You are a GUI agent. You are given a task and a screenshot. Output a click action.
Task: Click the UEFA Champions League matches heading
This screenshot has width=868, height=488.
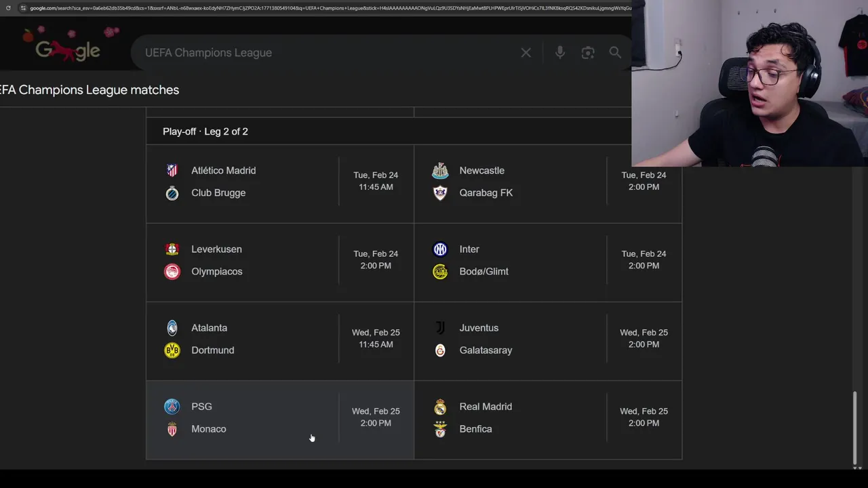coord(90,90)
